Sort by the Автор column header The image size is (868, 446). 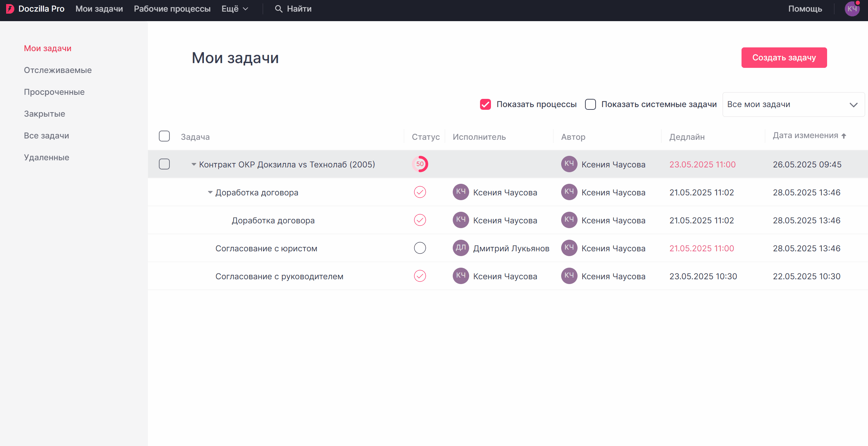pos(573,137)
